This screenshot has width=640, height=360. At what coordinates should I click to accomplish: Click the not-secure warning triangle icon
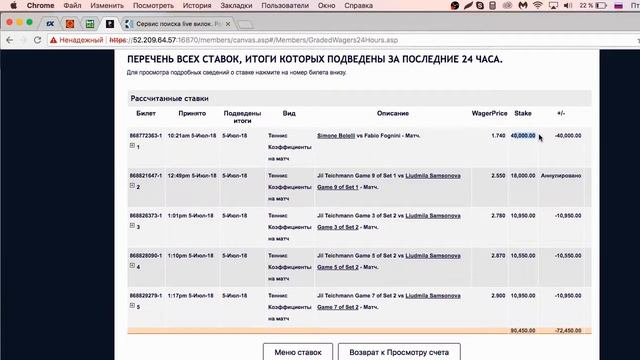[53, 40]
